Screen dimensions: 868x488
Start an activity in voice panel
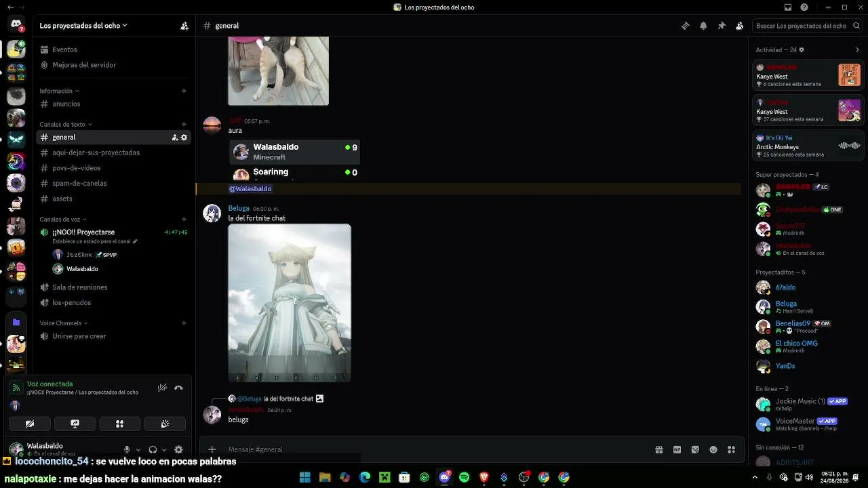tap(119, 424)
